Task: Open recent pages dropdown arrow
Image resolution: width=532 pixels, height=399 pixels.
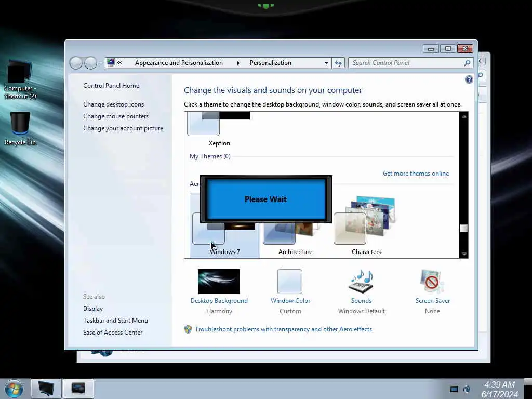Action: (x=101, y=63)
